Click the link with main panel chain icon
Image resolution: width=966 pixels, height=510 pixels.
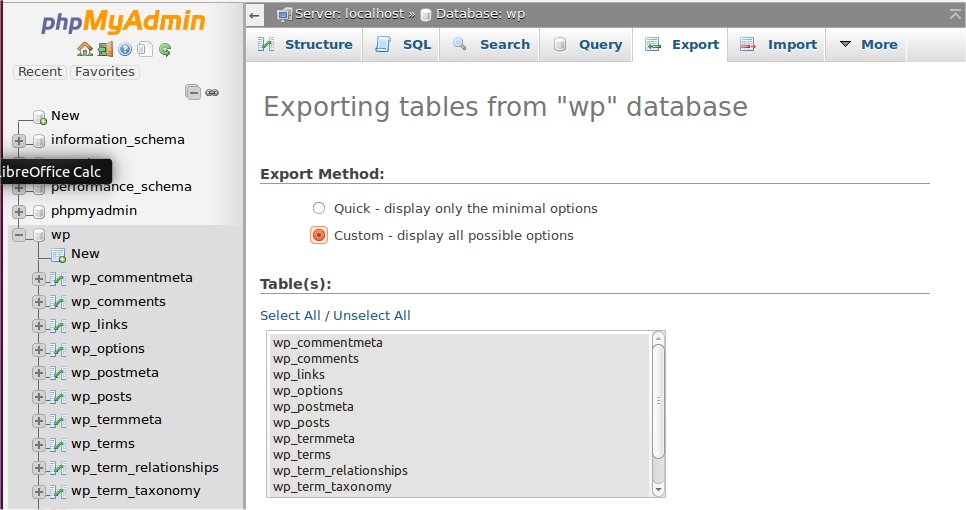(x=212, y=92)
